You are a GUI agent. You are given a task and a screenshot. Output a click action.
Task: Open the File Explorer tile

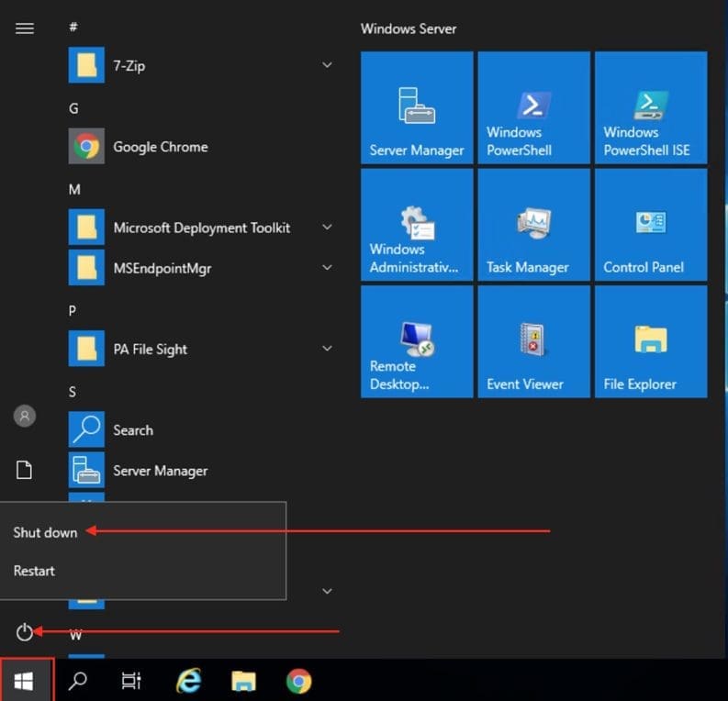coord(650,341)
